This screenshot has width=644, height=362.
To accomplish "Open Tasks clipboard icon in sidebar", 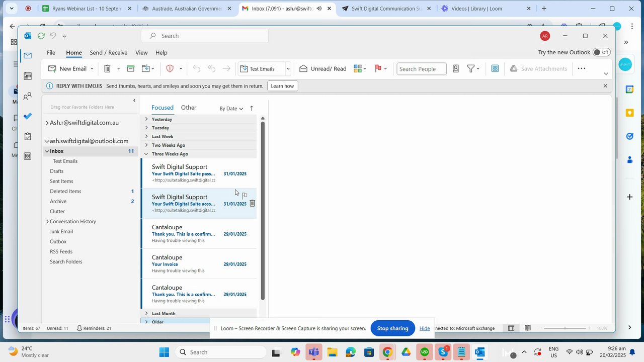I will click(x=28, y=136).
